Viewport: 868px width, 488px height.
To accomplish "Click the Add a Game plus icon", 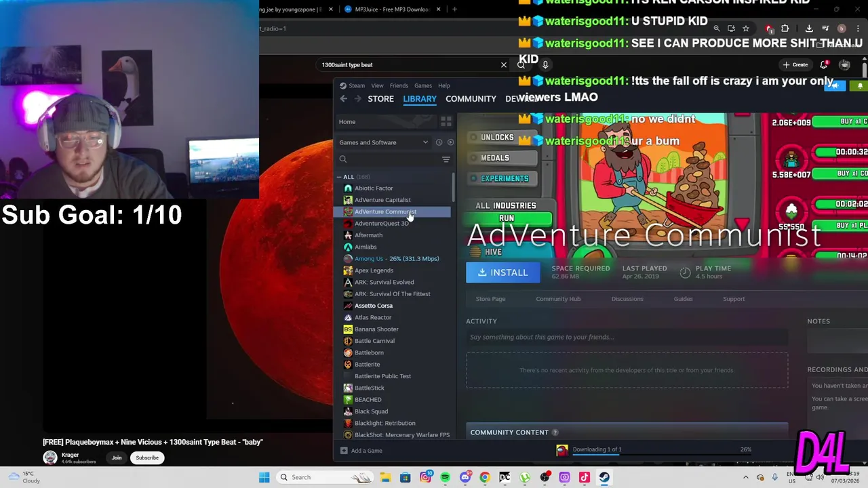I will [x=344, y=451].
